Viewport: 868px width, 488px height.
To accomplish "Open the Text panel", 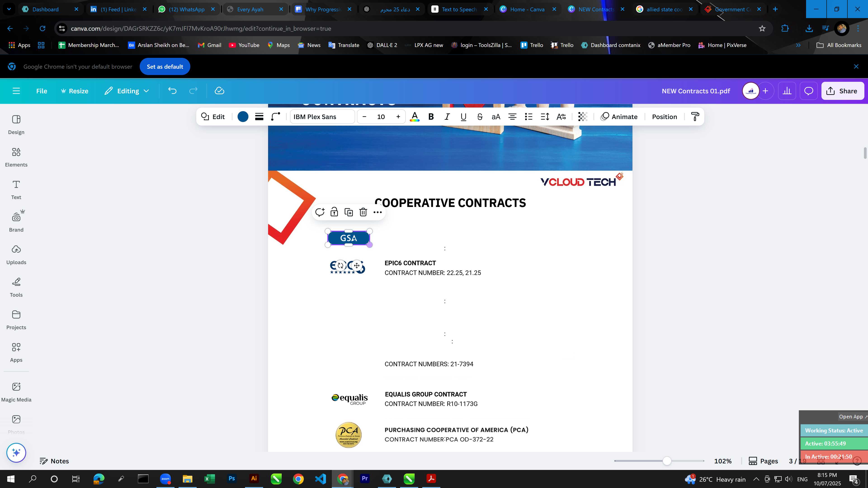I will tap(16, 190).
